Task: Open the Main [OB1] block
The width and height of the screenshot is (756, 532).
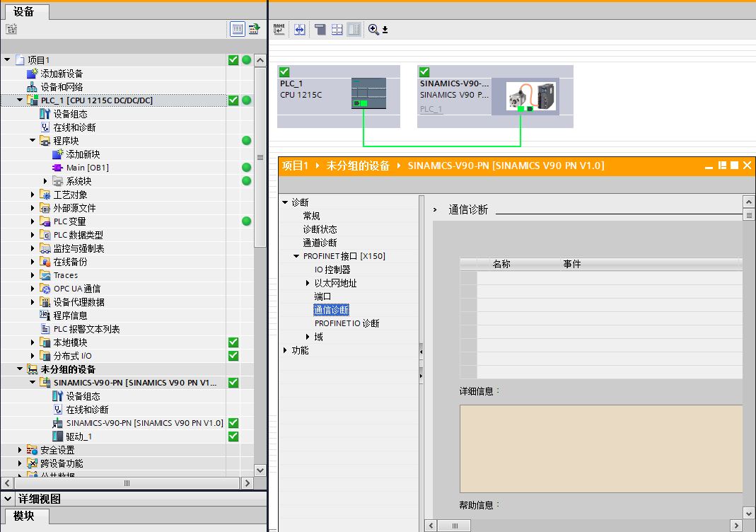Action: tap(87, 168)
